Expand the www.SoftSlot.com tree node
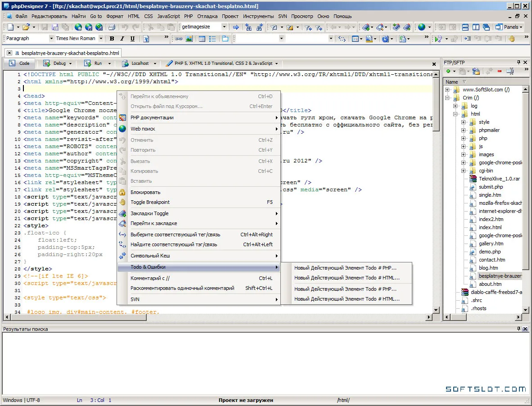This screenshot has height=406, width=532. 447,90
